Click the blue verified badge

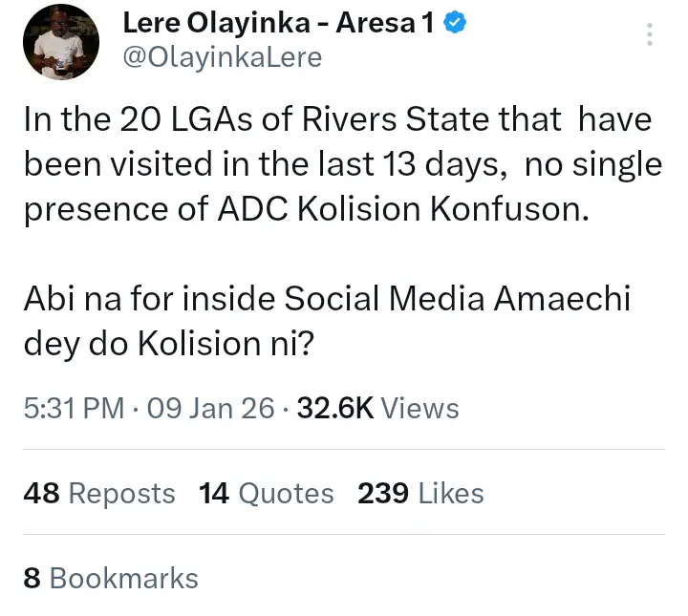click(458, 25)
